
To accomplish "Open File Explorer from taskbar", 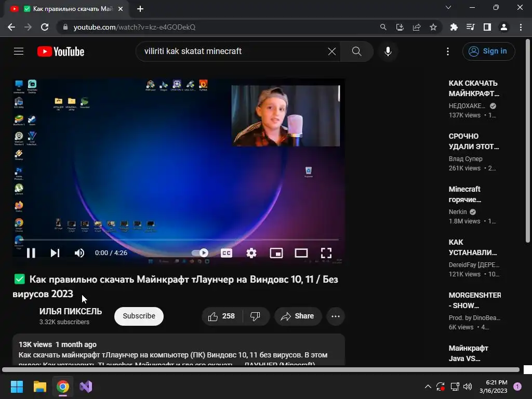I will point(39,387).
